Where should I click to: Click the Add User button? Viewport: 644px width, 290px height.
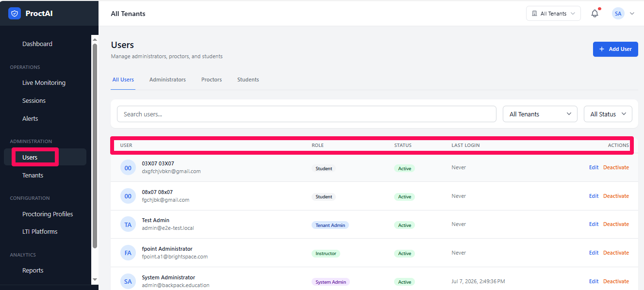tap(615, 49)
